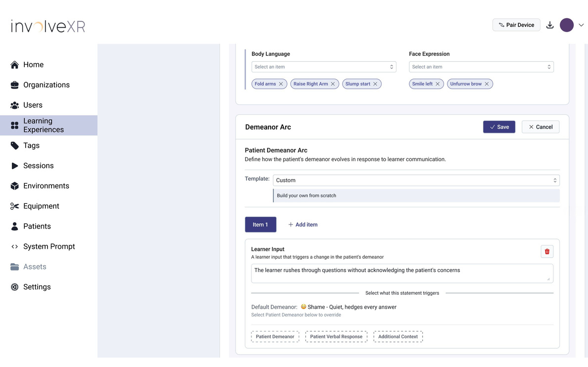Open Environments in sidebar
Image resolution: width=588 pixels, height=367 pixels.
tap(49, 186)
